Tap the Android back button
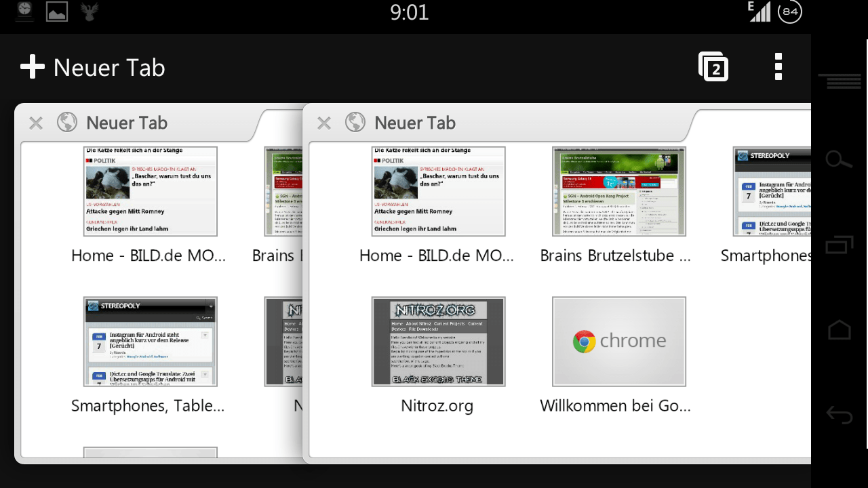 point(840,414)
